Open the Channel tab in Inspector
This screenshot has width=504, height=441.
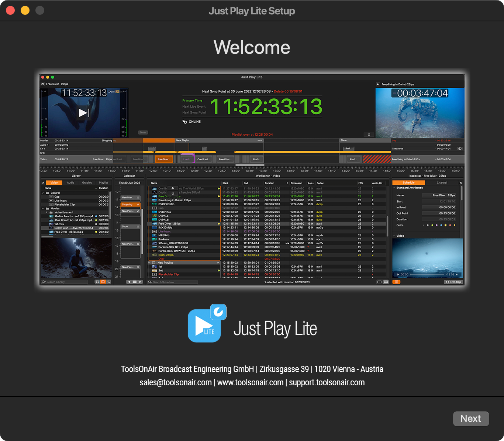[442, 183]
